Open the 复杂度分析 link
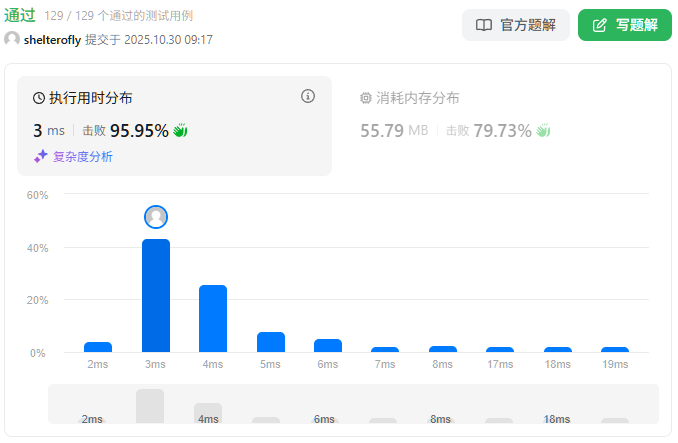The width and height of the screenshot is (678, 443). point(82,156)
